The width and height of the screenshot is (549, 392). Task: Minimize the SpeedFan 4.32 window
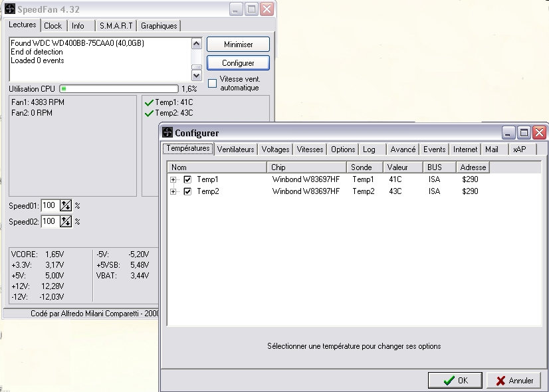tap(236, 9)
